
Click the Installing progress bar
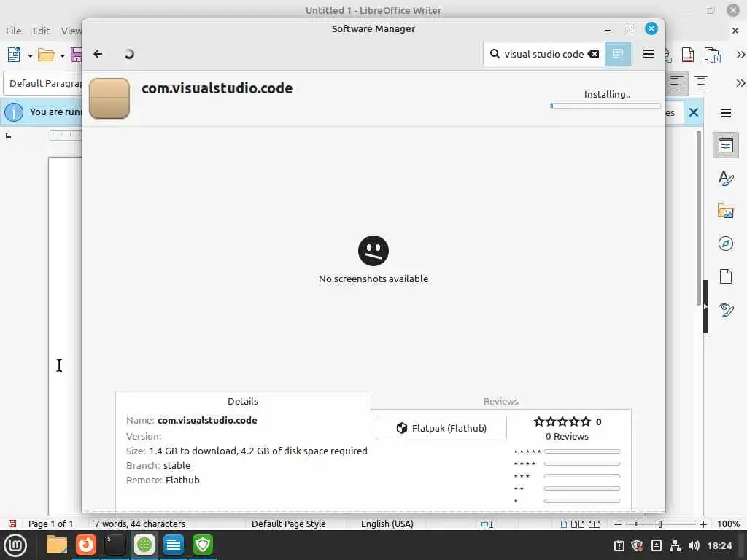(605, 106)
